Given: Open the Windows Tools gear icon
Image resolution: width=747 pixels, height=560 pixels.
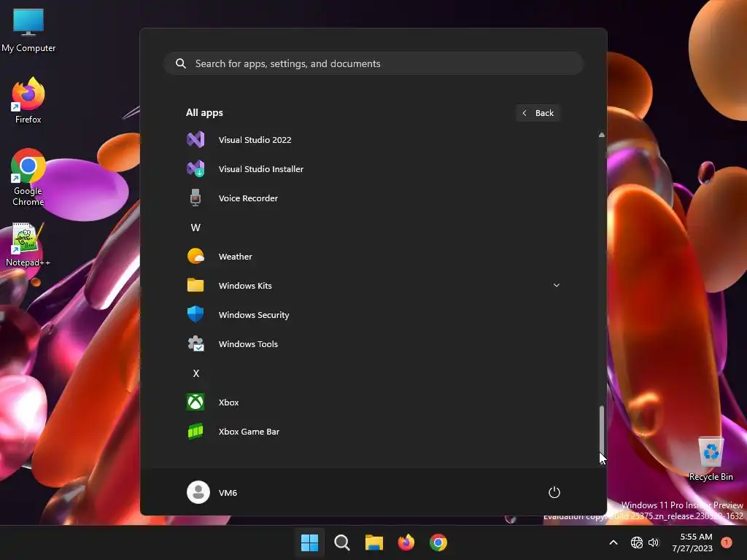Looking at the screenshot, I should pos(196,343).
